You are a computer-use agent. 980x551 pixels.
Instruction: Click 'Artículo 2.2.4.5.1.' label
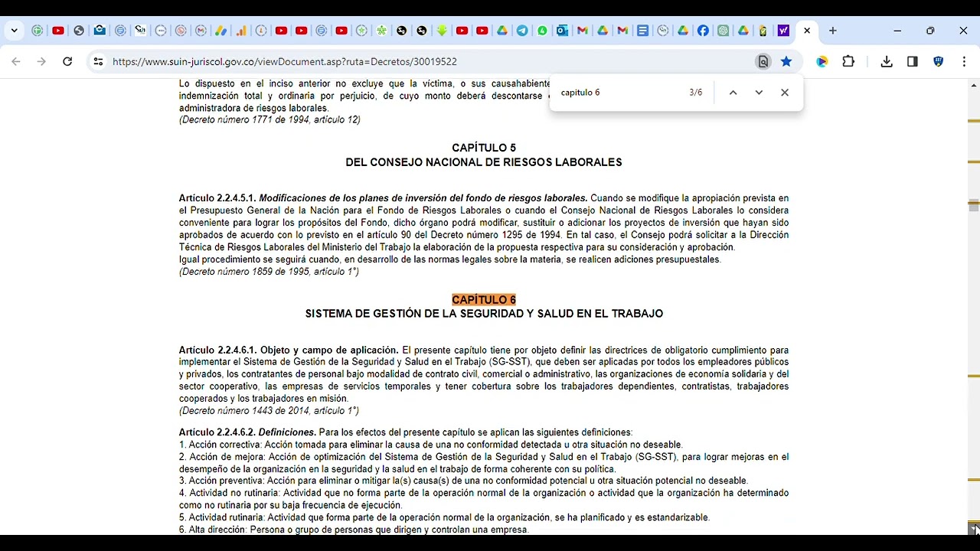point(217,198)
